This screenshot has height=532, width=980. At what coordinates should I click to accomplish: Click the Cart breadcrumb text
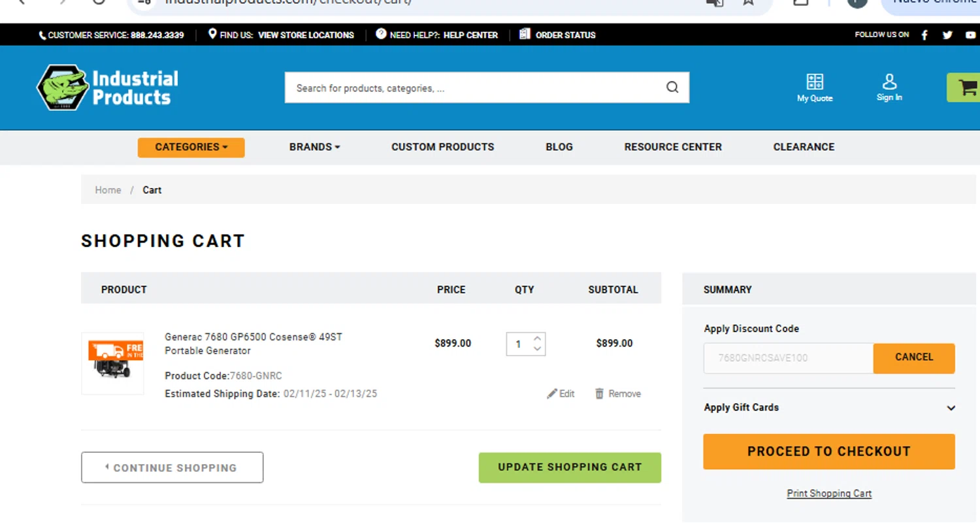(x=152, y=190)
